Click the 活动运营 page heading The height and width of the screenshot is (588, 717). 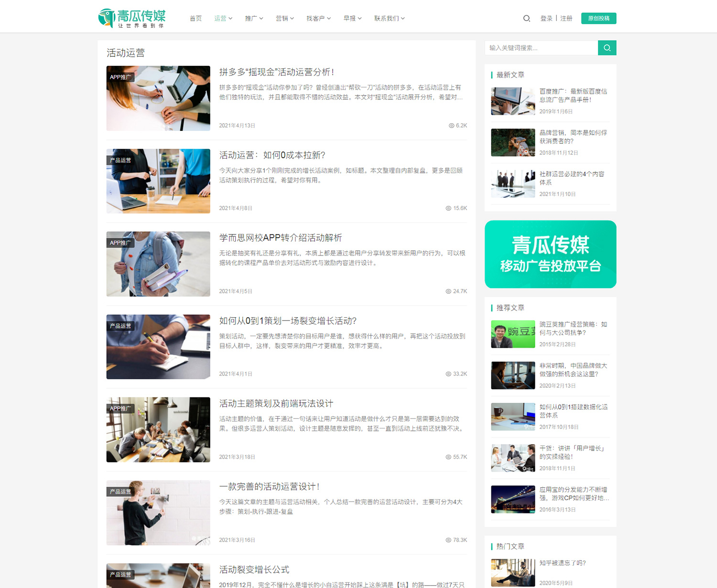click(x=126, y=53)
